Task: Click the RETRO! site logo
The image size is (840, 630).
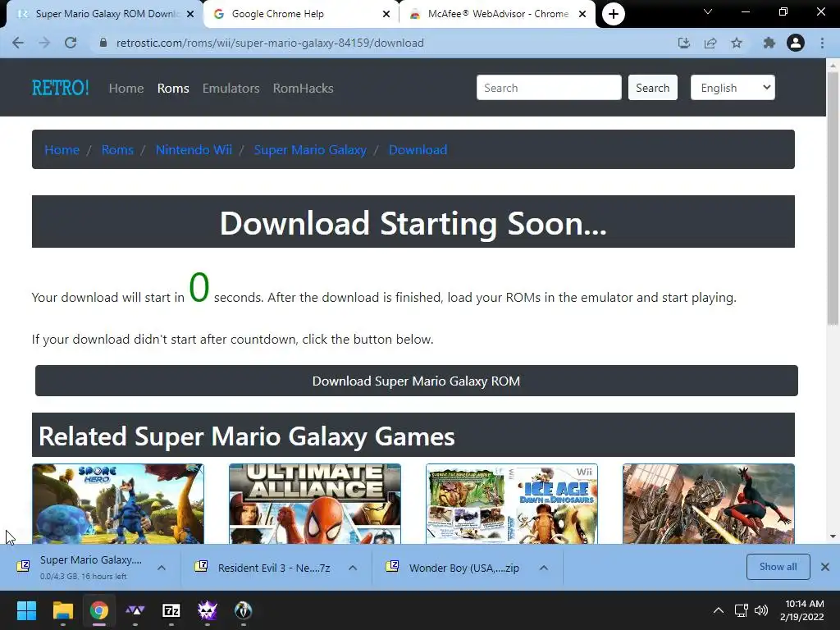Action: [61, 88]
